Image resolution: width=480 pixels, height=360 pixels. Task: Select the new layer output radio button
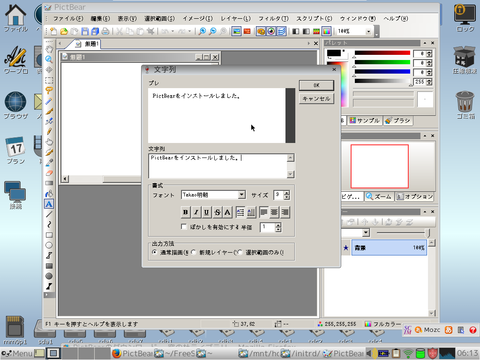pos(193,252)
